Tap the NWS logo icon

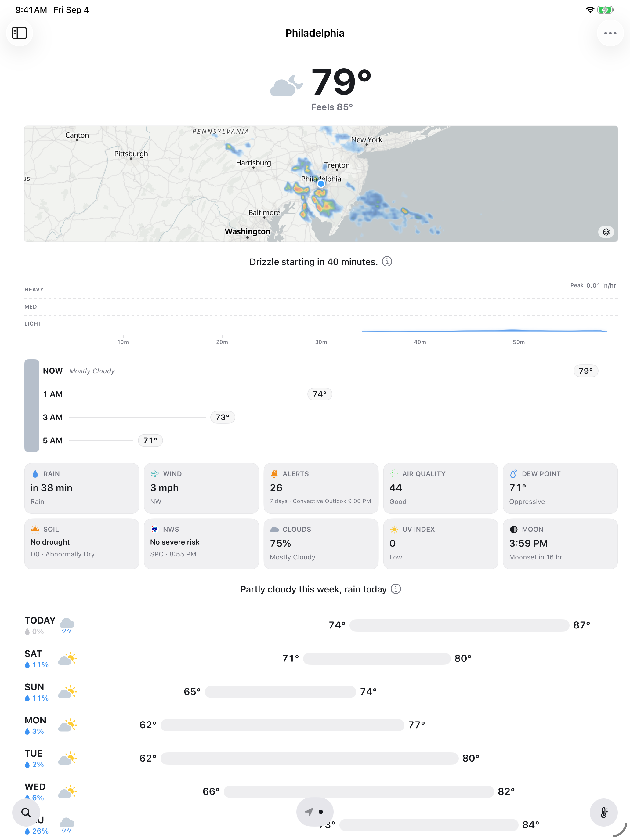(154, 529)
